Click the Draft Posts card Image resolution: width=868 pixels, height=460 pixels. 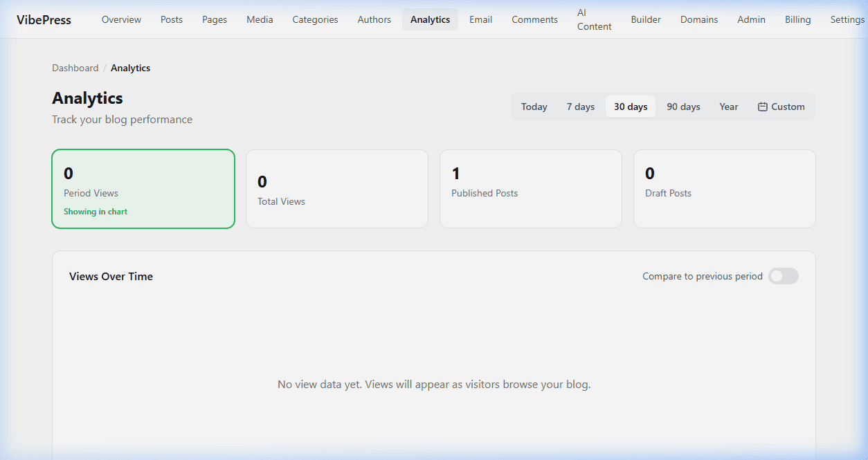pyautogui.click(x=724, y=189)
